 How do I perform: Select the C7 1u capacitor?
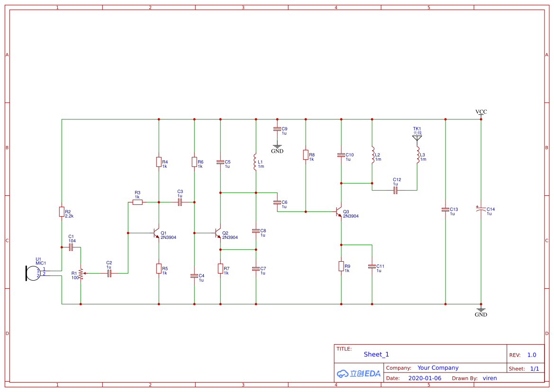click(x=256, y=269)
